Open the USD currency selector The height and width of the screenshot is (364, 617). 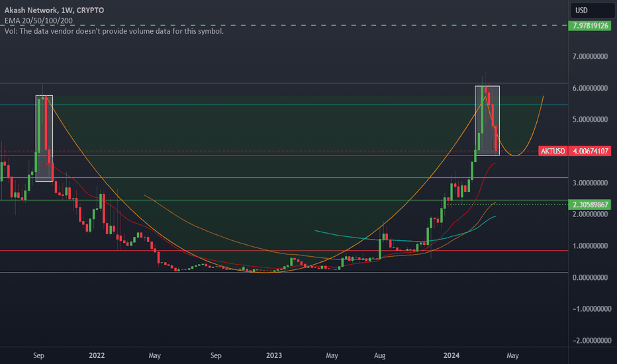[591, 10]
